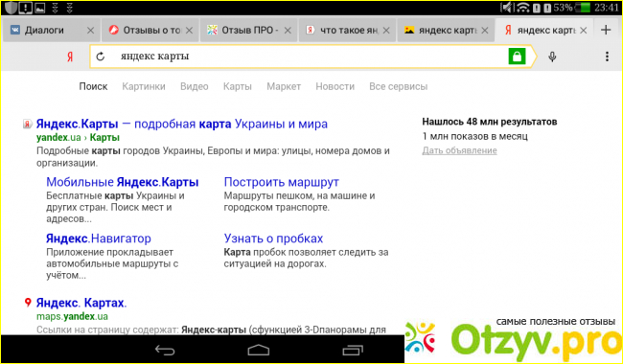Tap the red Yandex Я logo
Image resolution: width=623 pixels, height=364 pixels.
(x=70, y=57)
